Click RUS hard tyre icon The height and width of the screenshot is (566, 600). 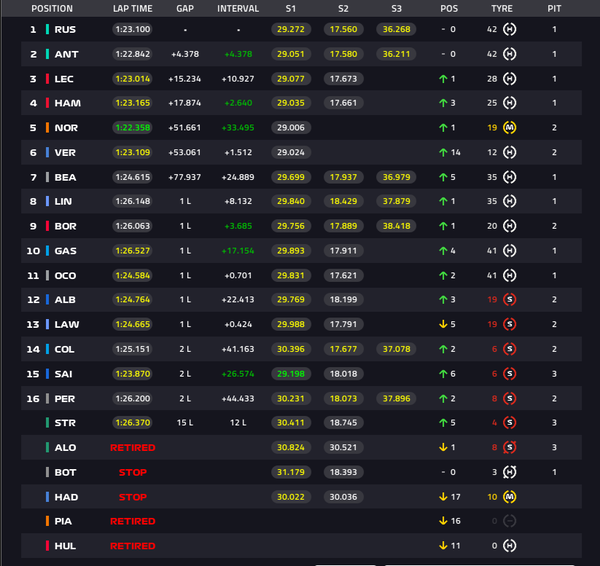click(509, 29)
